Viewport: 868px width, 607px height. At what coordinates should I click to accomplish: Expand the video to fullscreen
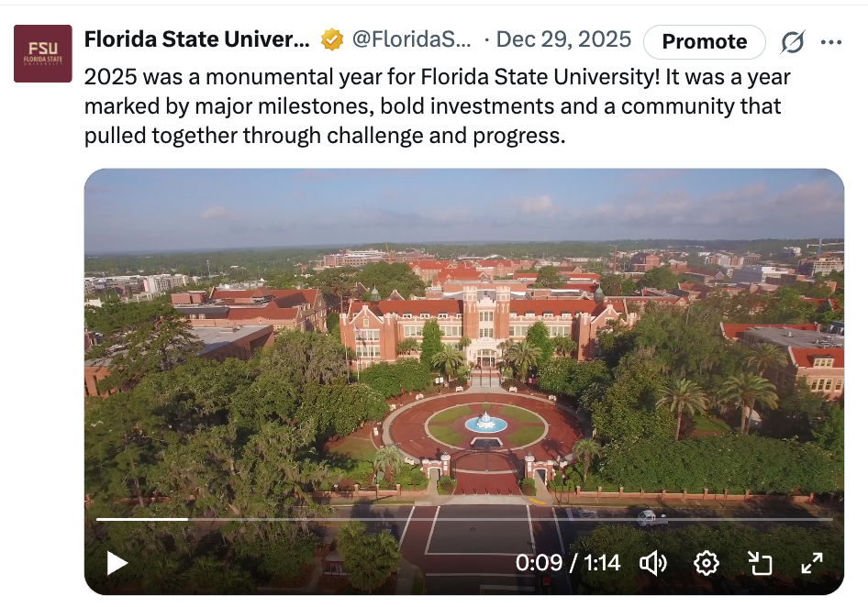(x=813, y=565)
